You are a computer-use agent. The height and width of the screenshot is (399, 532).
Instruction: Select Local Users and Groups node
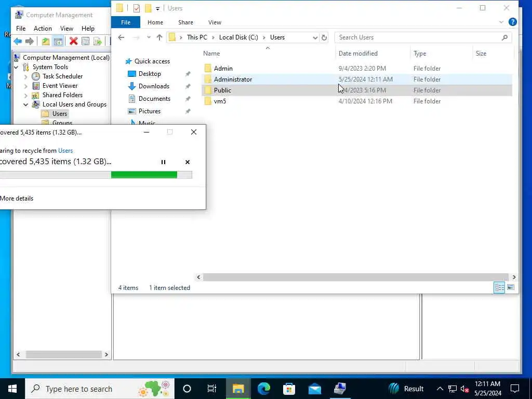click(x=74, y=104)
